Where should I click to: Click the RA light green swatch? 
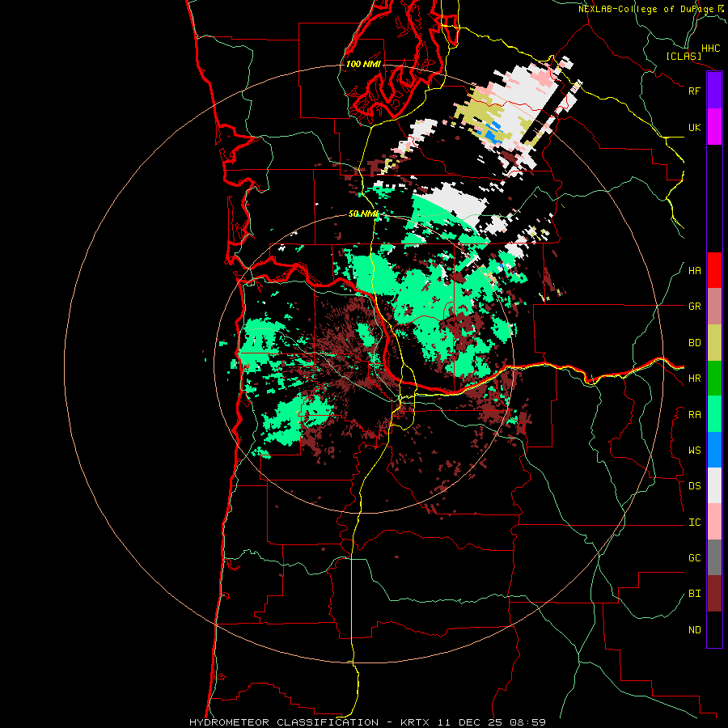[714, 414]
